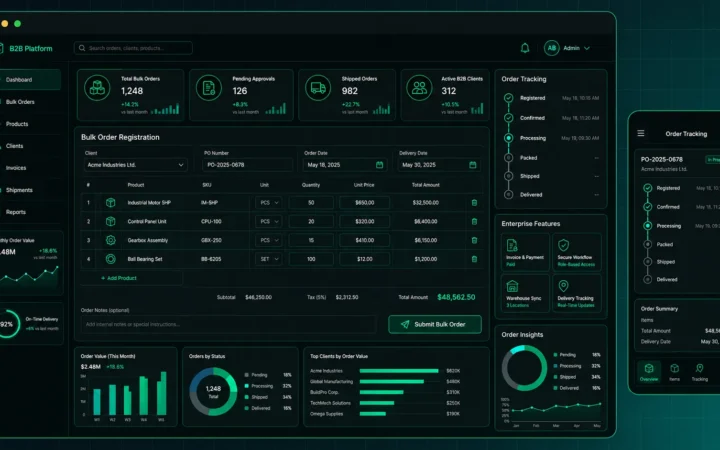Viewport: 720px width, 450px height.
Task: Click the unit price field showing $320.00
Action: pyautogui.click(x=365, y=221)
